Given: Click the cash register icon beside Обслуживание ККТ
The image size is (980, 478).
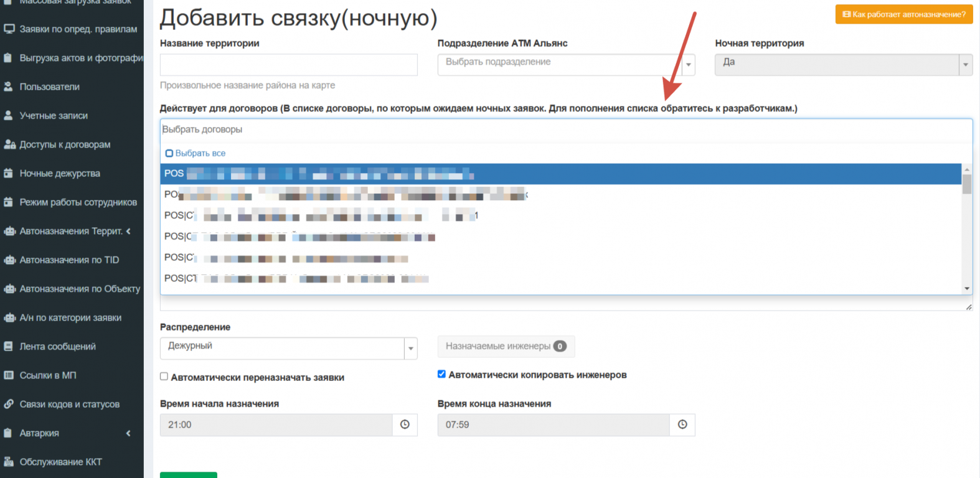Looking at the screenshot, I should coord(9,462).
